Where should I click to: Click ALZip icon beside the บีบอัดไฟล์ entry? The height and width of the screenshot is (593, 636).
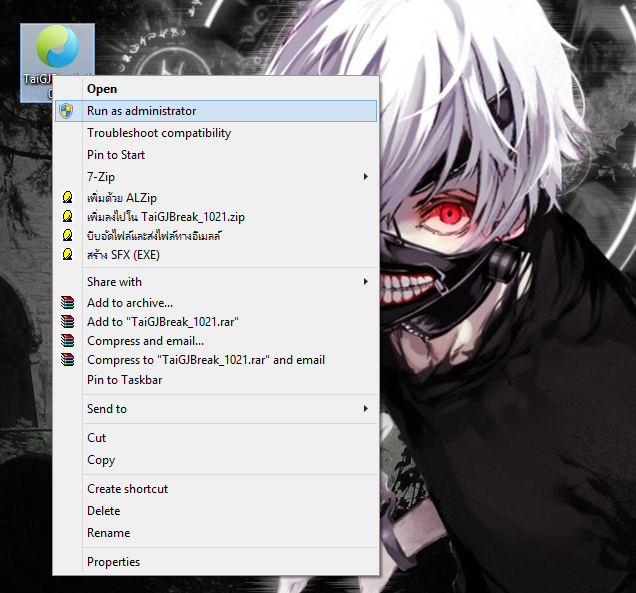(x=67, y=236)
